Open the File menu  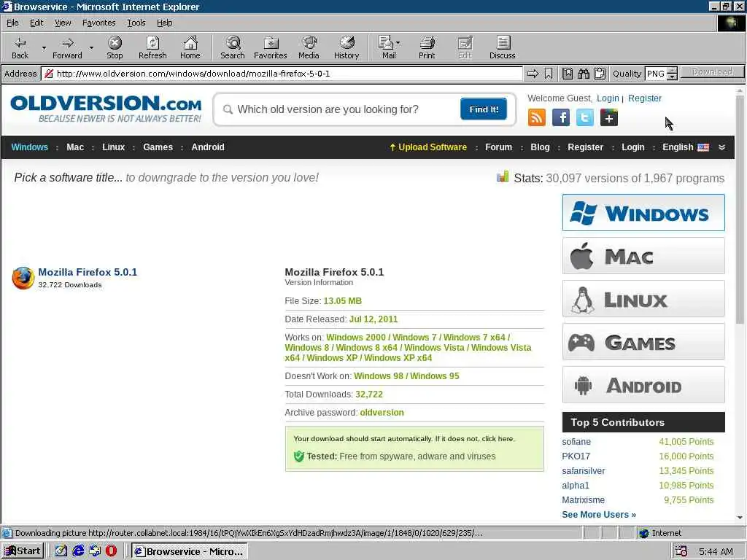[12, 23]
